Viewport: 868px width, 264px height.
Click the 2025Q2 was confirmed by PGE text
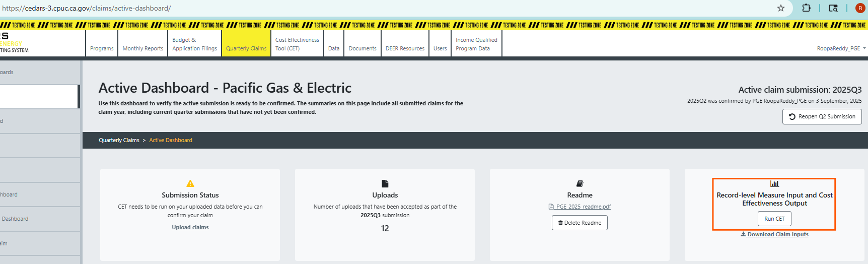tap(774, 101)
